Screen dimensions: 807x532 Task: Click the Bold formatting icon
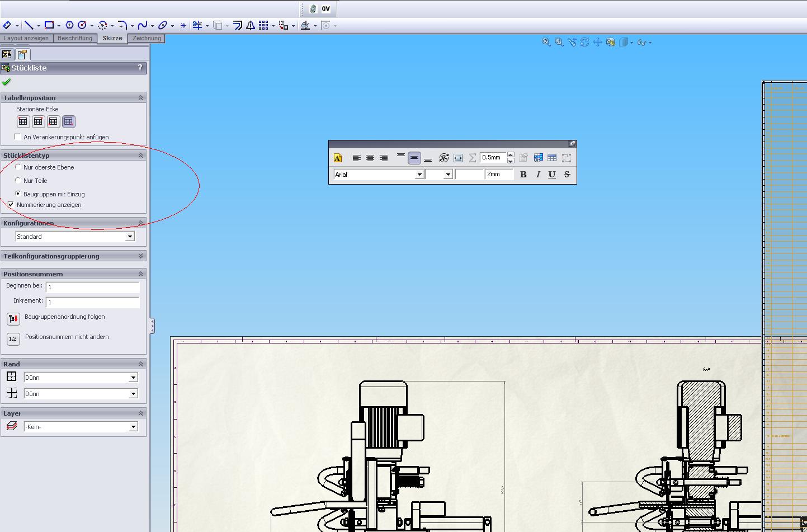click(x=523, y=175)
